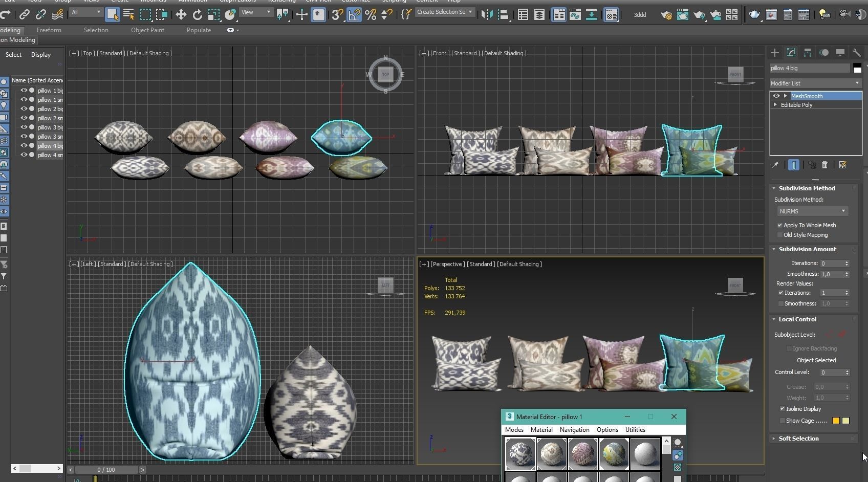
Task: Click the Select and Link chain icon
Action: (24, 15)
